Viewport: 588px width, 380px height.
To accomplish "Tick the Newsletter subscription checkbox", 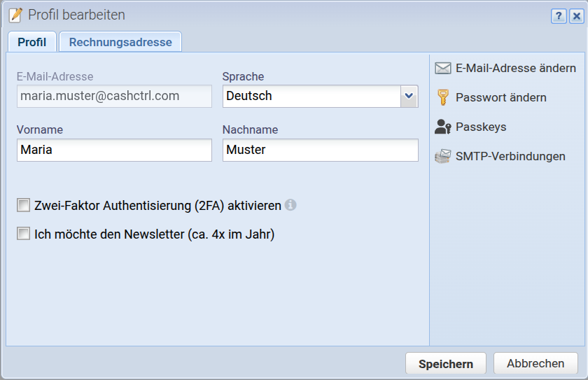I will pyautogui.click(x=23, y=234).
